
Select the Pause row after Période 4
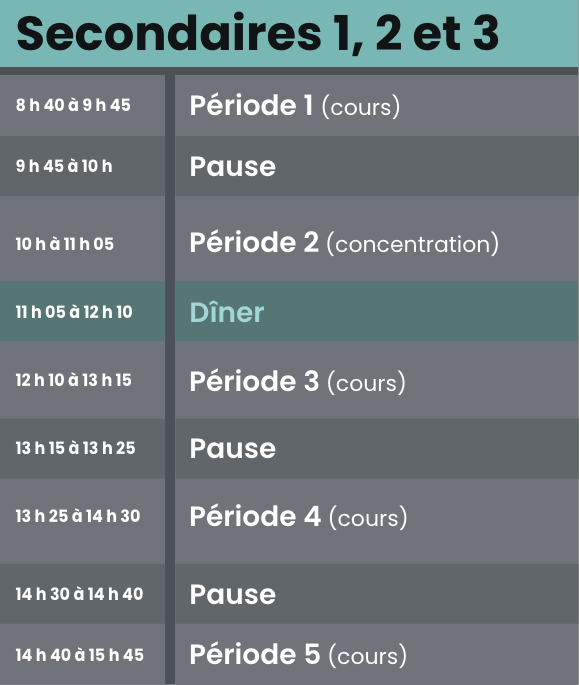coord(377,594)
